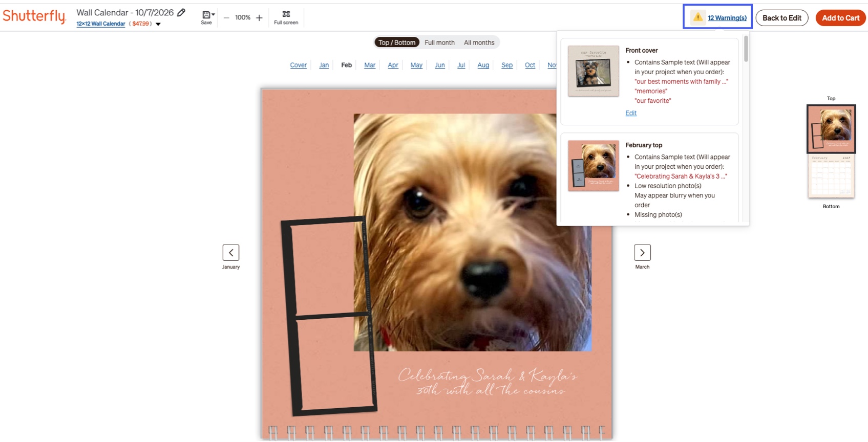Click the "Front cover" warning heading

tap(642, 50)
